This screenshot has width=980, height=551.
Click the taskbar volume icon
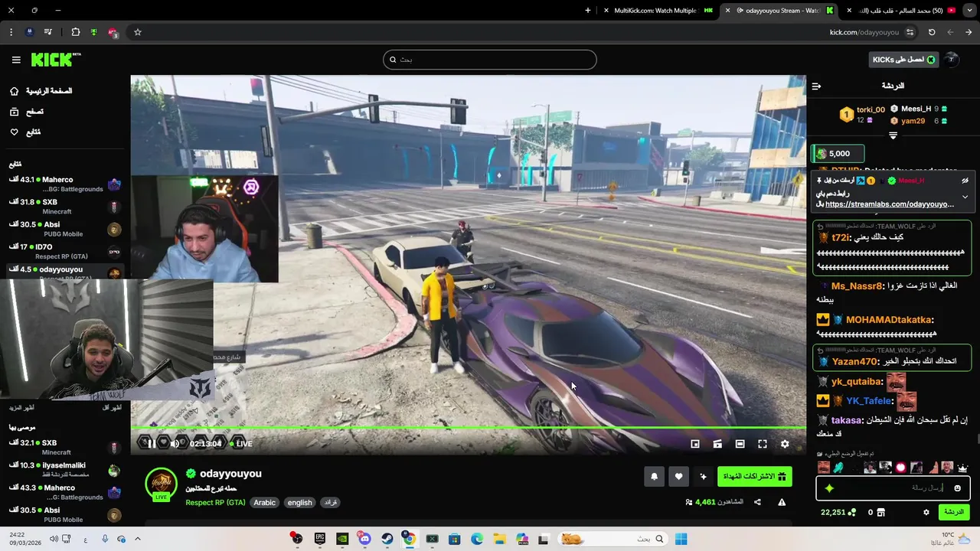tap(54, 539)
